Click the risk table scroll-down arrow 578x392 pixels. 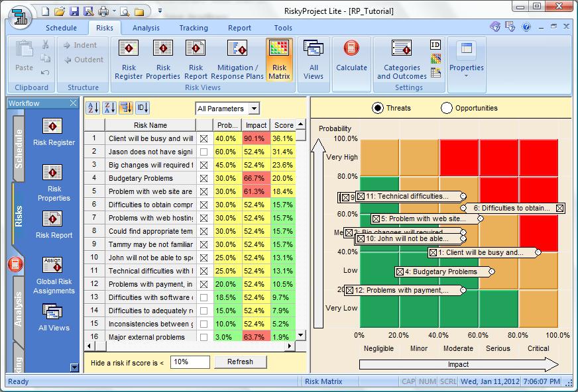coord(301,335)
